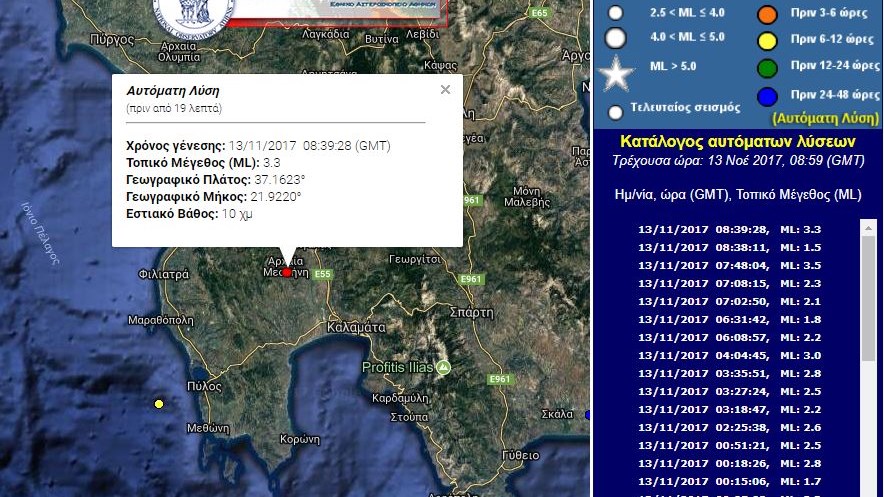Click the E65 road badge at top
This screenshot has width=884, height=497.
click(x=540, y=12)
